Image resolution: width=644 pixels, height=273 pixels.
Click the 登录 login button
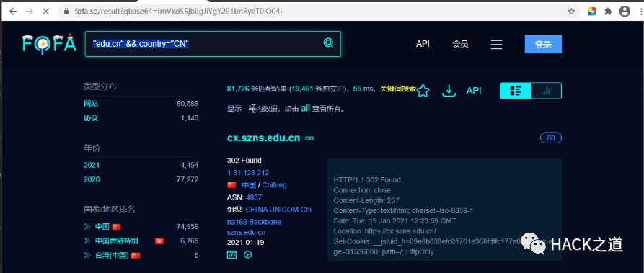pyautogui.click(x=543, y=45)
